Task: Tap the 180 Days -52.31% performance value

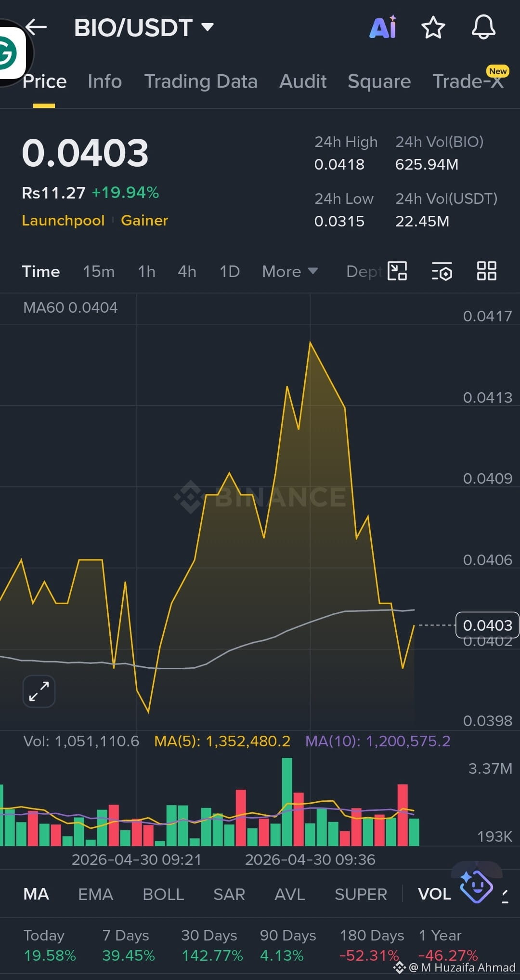Action: [369, 955]
